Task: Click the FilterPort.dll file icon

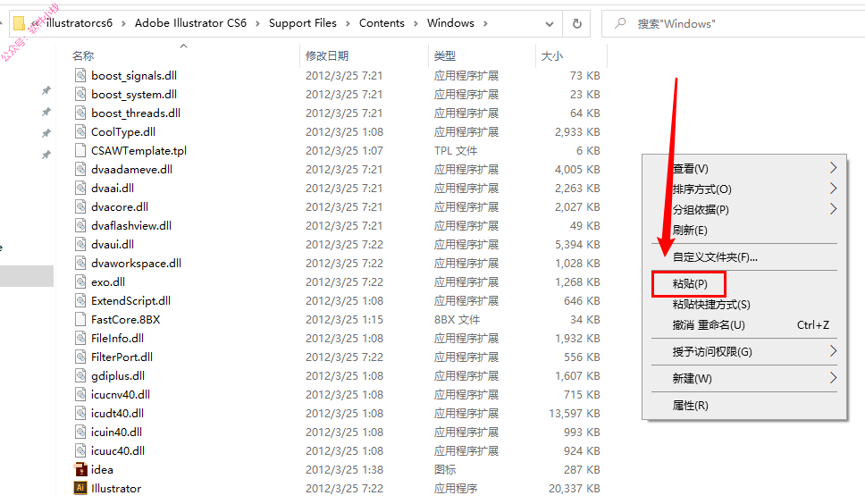Action: (x=80, y=357)
